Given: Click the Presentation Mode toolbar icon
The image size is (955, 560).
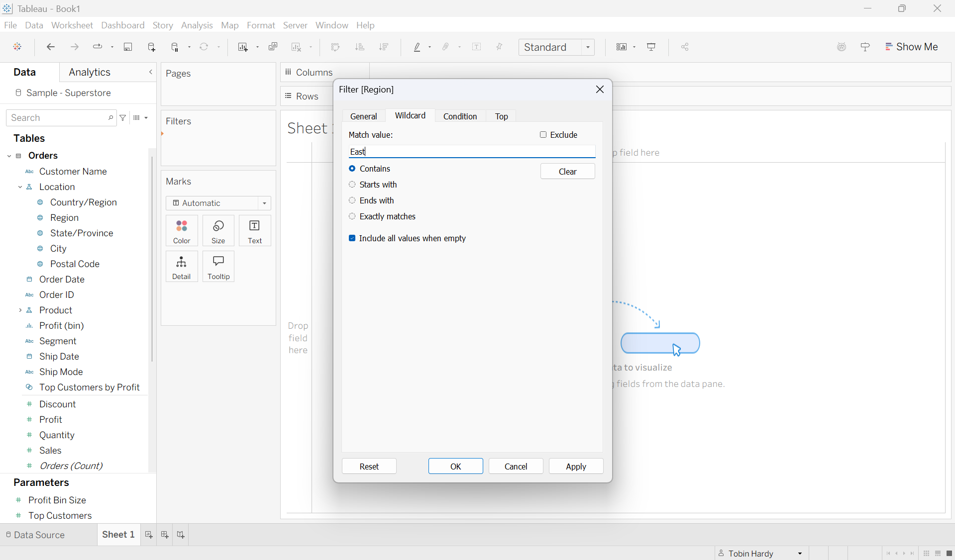Looking at the screenshot, I should [651, 47].
